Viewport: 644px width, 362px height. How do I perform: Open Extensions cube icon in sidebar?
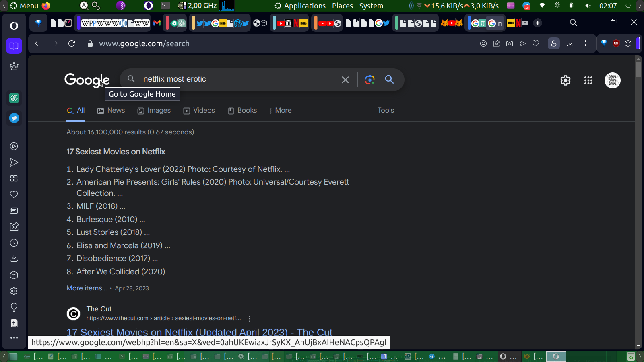pyautogui.click(x=14, y=275)
